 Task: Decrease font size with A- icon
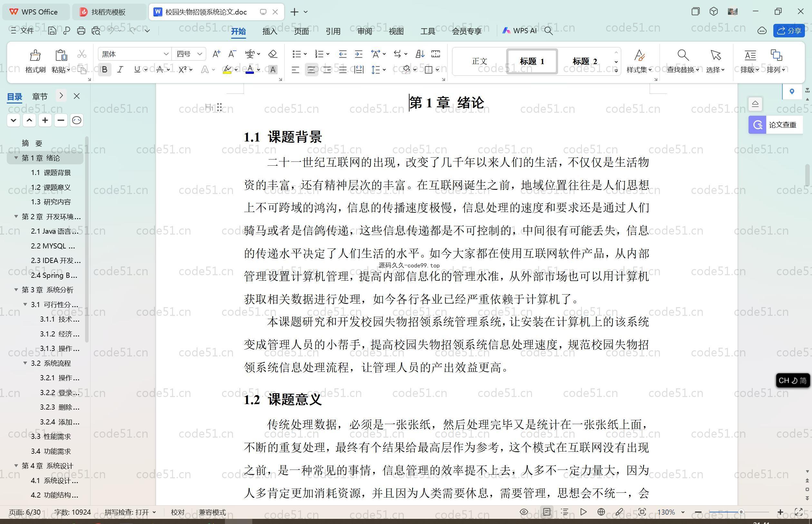click(232, 54)
